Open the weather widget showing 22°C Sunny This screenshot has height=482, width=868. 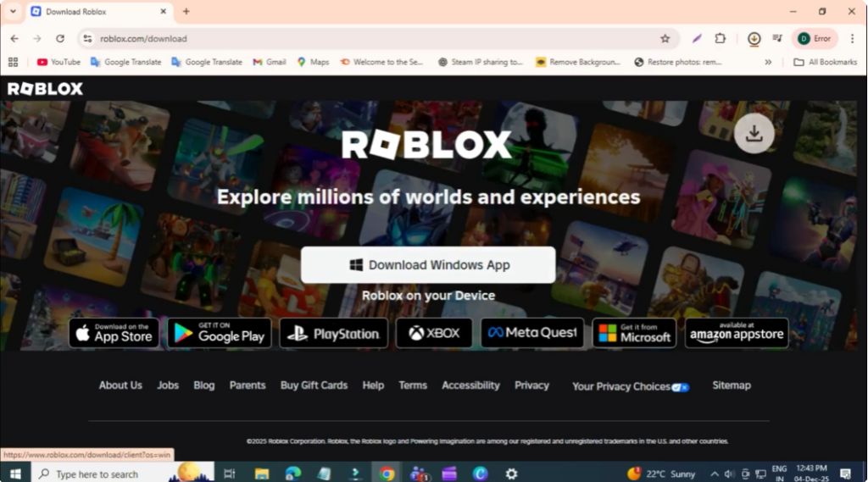coord(661,474)
